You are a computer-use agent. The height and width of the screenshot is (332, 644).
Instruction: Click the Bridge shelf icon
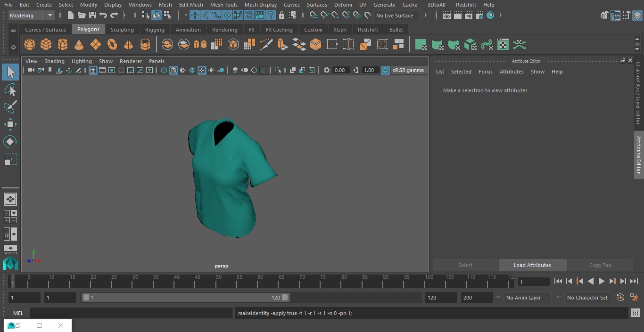pyautogui.click(x=299, y=45)
